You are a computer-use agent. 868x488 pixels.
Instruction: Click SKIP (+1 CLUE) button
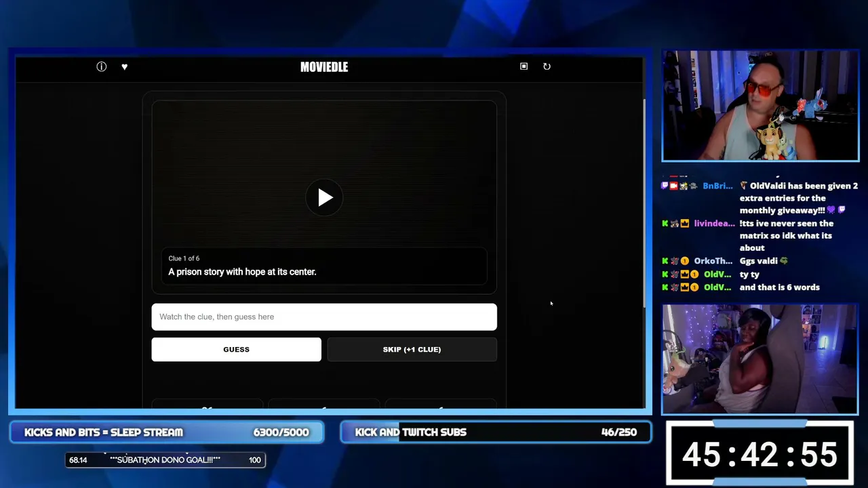click(x=412, y=349)
